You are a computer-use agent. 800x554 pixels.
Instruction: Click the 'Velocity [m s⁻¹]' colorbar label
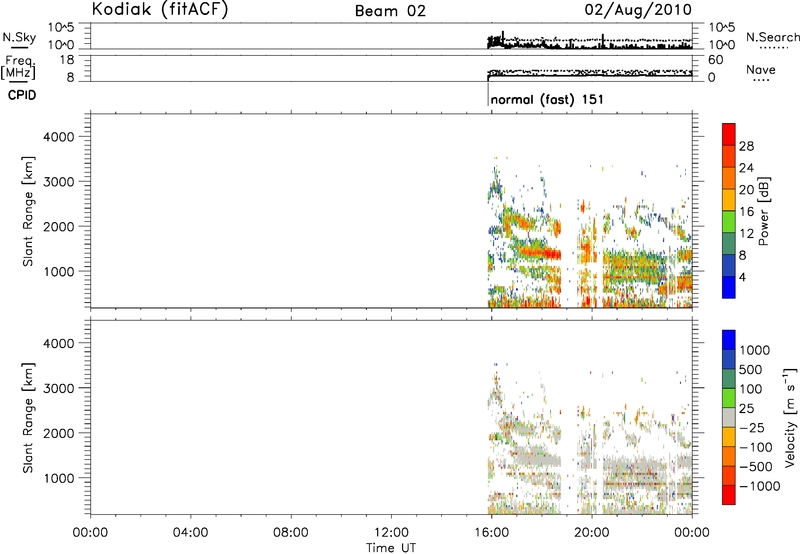[790, 417]
